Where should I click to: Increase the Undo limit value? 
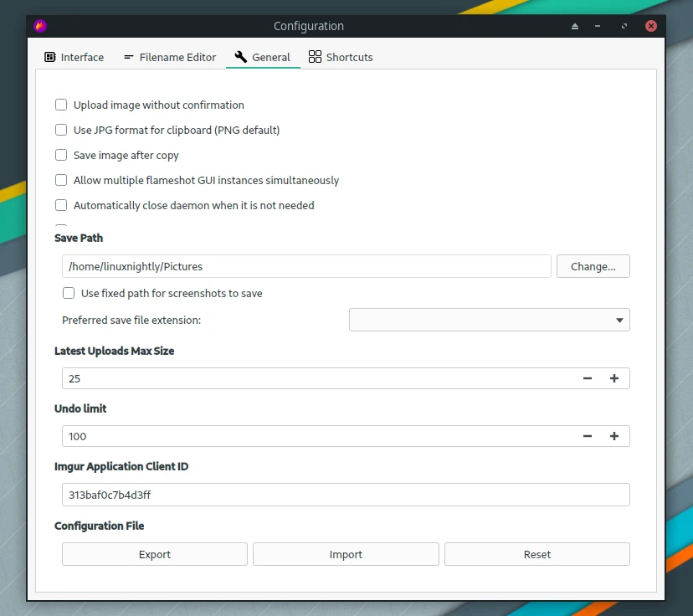point(613,437)
